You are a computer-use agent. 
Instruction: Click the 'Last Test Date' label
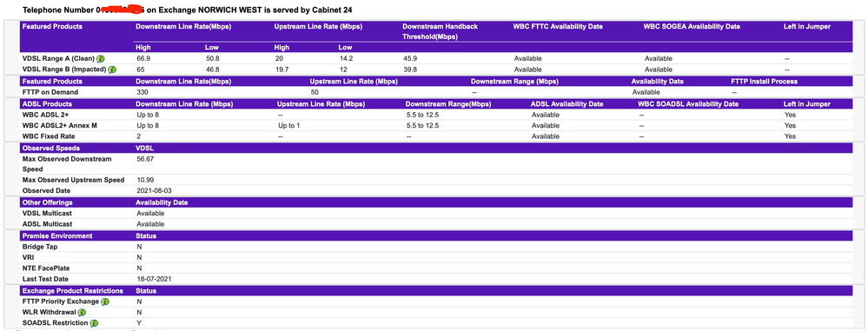[x=45, y=280]
